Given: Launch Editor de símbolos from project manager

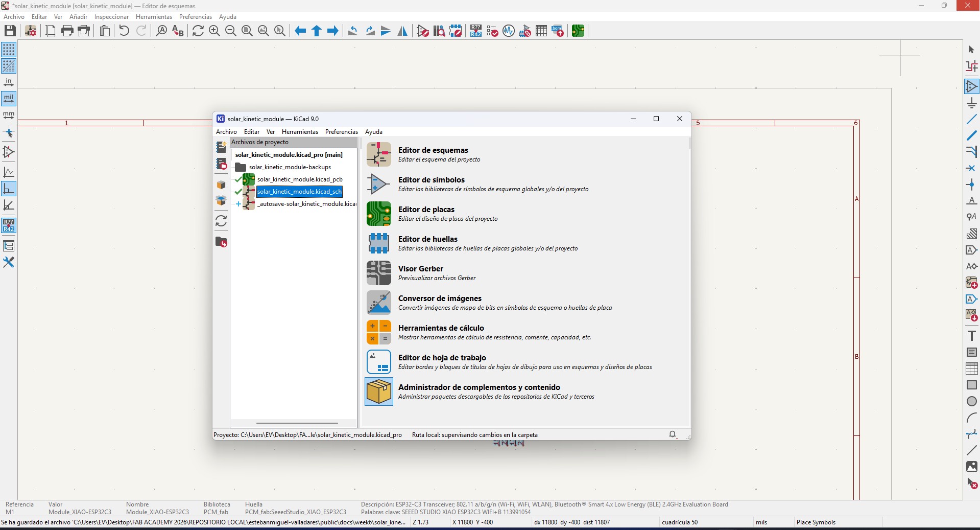Looking at the screenshot, I should (x=379, y=184).
